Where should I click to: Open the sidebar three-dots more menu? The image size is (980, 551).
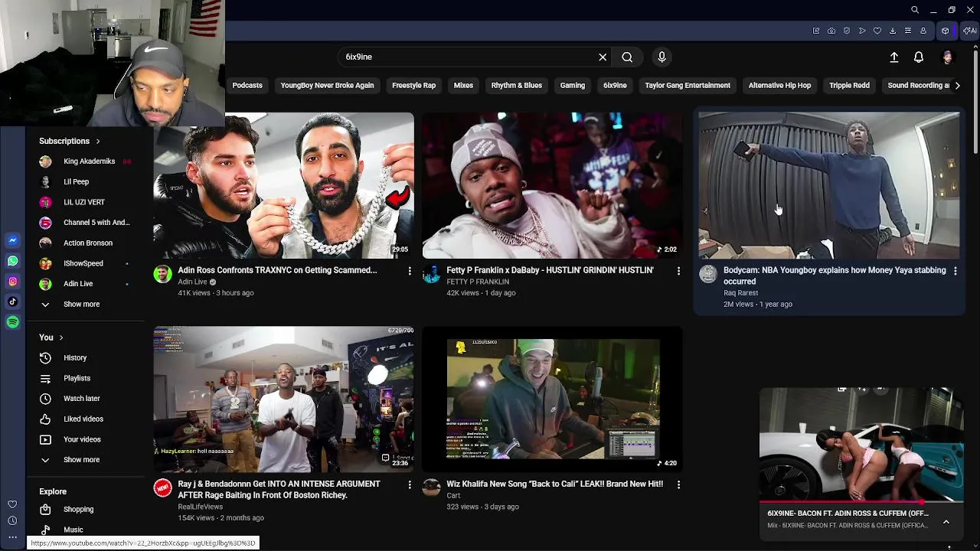click(12, 537)
